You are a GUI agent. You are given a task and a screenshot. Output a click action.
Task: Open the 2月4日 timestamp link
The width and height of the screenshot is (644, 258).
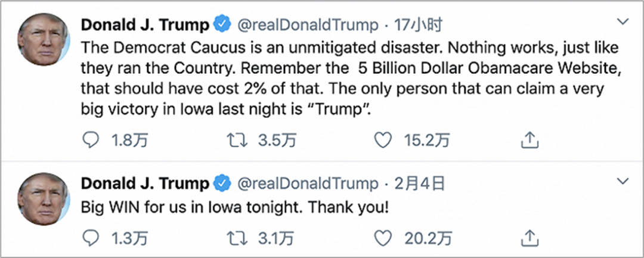tap(420, 184)
